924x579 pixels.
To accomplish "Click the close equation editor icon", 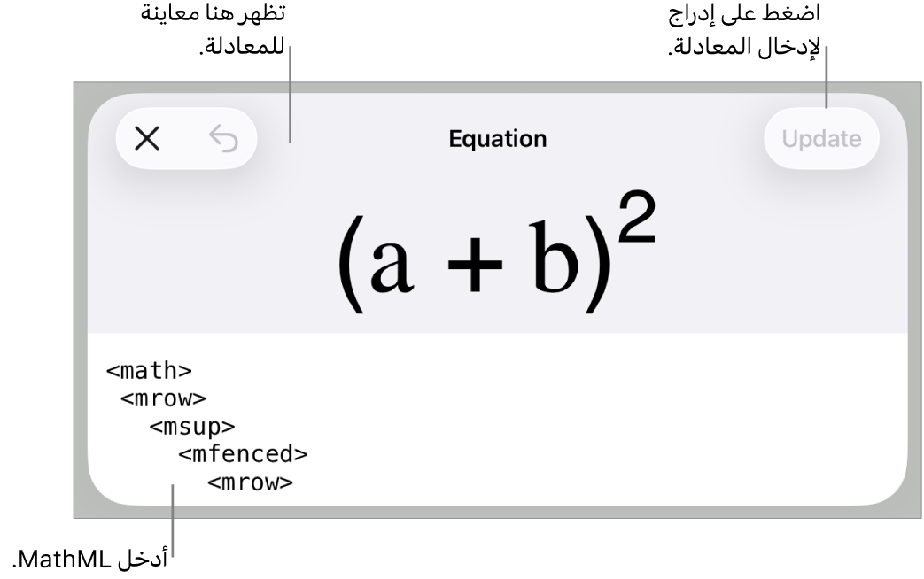I will pyautogui.click(x=146, y=138).
